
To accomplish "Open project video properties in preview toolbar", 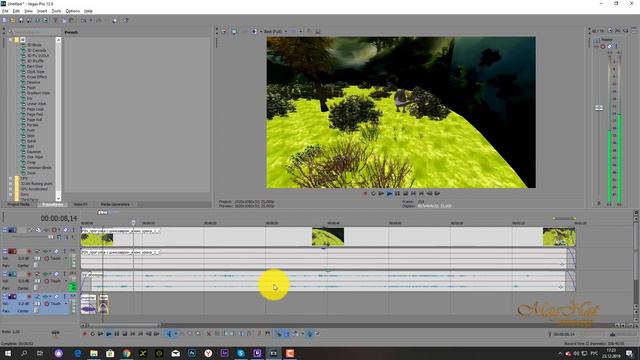I will [x=224, y=31].
